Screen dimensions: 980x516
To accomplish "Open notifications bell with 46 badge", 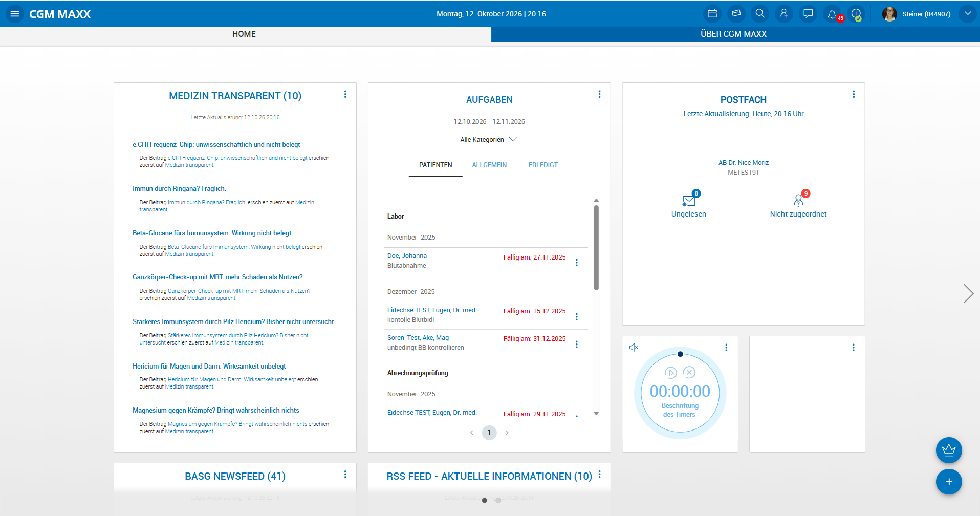I will coord(832,14).
